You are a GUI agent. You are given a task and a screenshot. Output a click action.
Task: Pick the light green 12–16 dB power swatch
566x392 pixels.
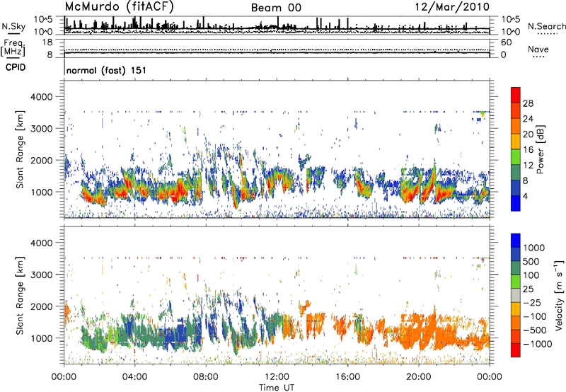(516, 156)
